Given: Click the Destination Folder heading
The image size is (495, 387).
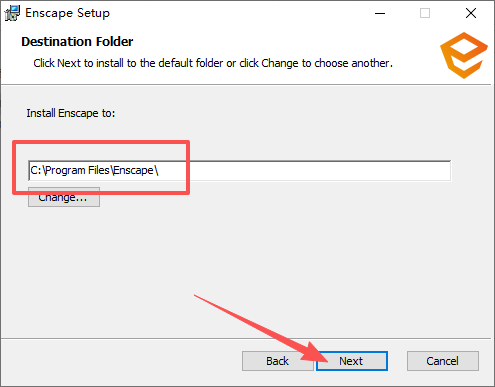Looking at the screenshot, I should [77, 42].
